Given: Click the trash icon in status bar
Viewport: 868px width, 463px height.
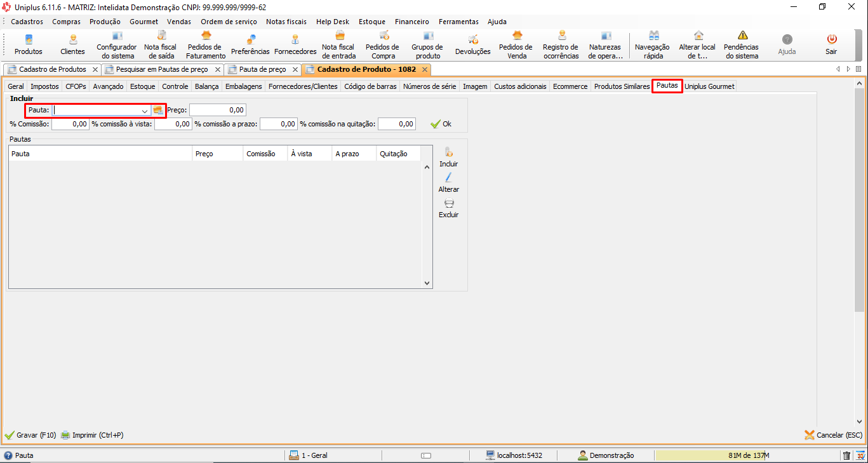Looking at the screenshot, I should click(846, 455).
